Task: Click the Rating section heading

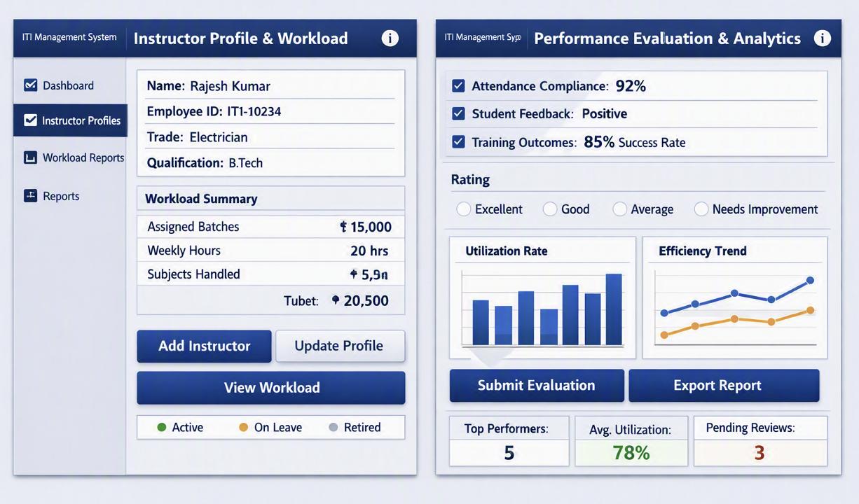Action: (470, 180)
